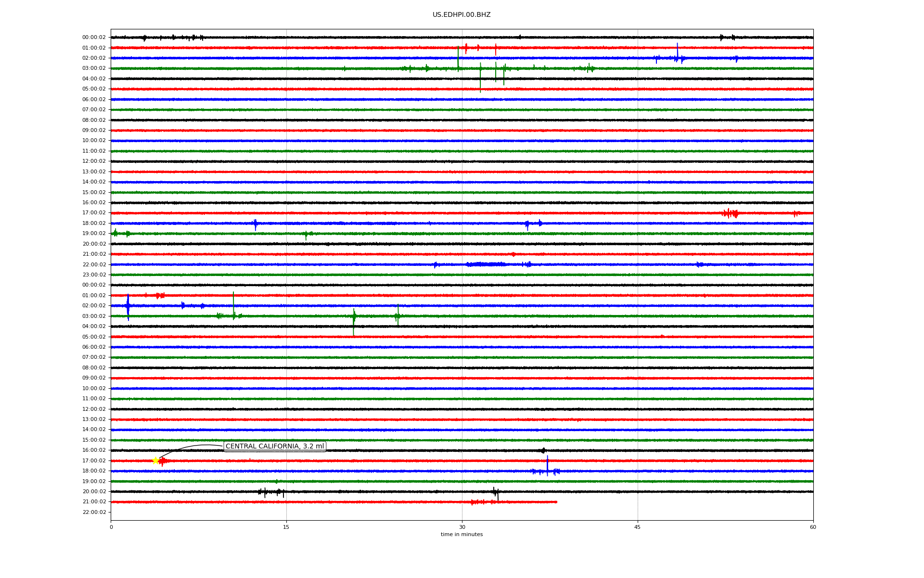Click the 60 tick on the x-axis

click(x=813, y=527)
